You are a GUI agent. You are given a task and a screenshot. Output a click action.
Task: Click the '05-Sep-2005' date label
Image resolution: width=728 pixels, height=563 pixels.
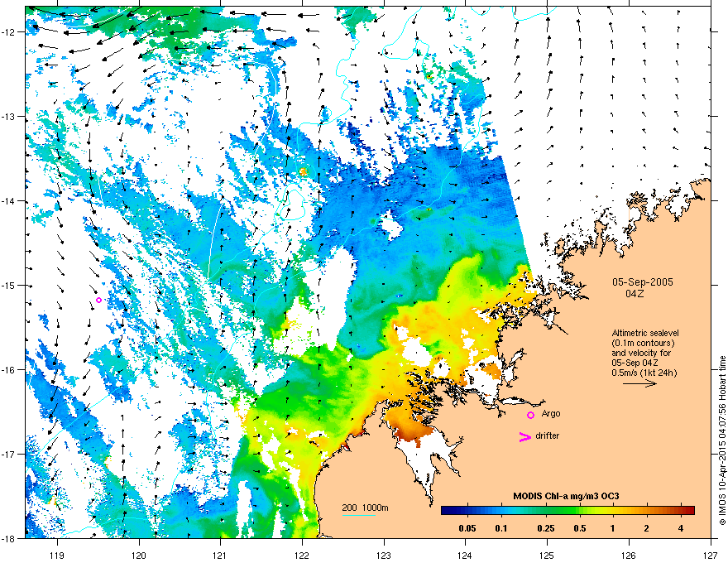pos(643,282)
